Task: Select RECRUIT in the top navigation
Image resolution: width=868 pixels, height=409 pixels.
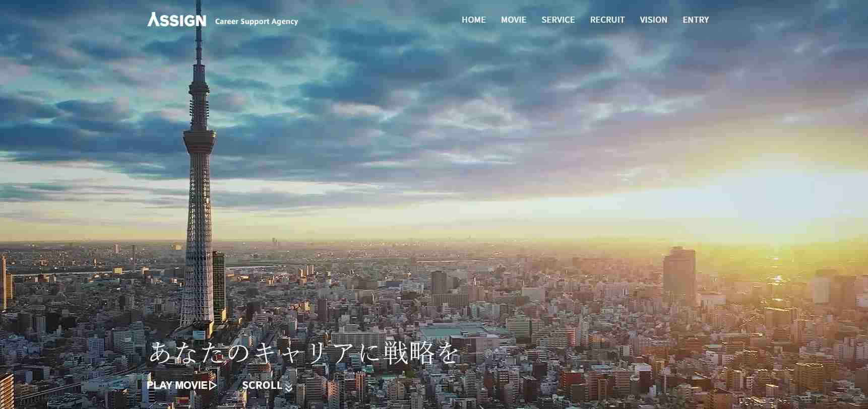Action: [607, 20]
